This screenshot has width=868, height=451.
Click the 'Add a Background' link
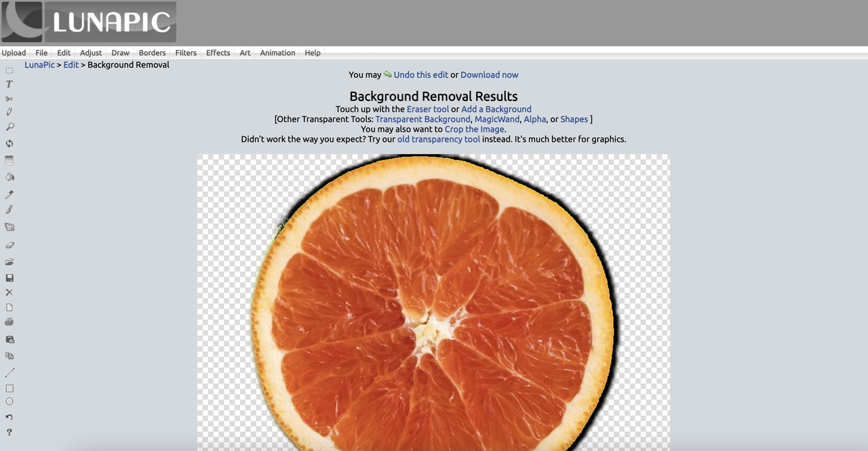(496, 109)
